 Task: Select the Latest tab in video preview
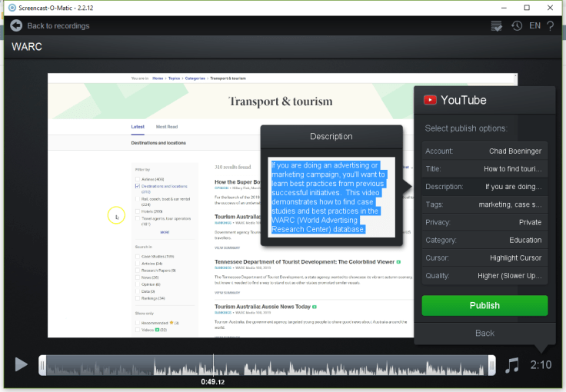[x=138, y=127]
